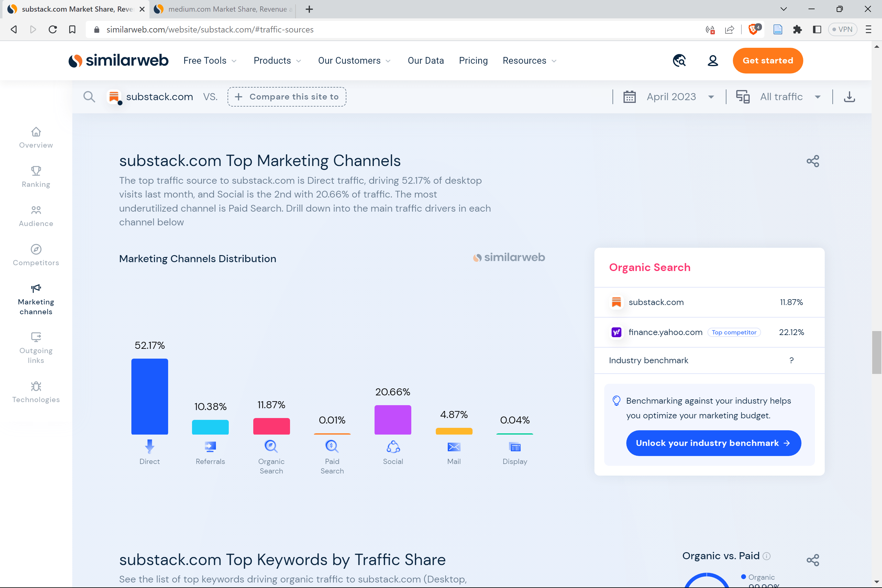Viewport: 882px width, 588px height.
Task: Open the Pricing menu item
Action: tap(473, 61)
